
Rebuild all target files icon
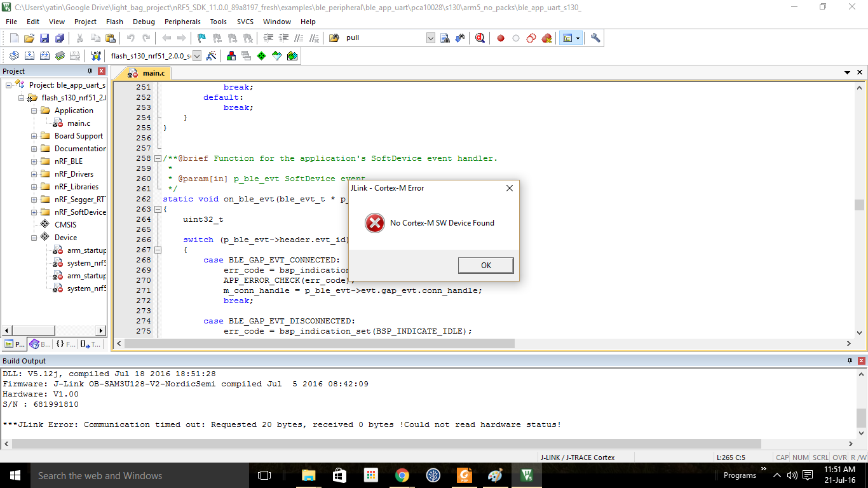tap(44, 56)
